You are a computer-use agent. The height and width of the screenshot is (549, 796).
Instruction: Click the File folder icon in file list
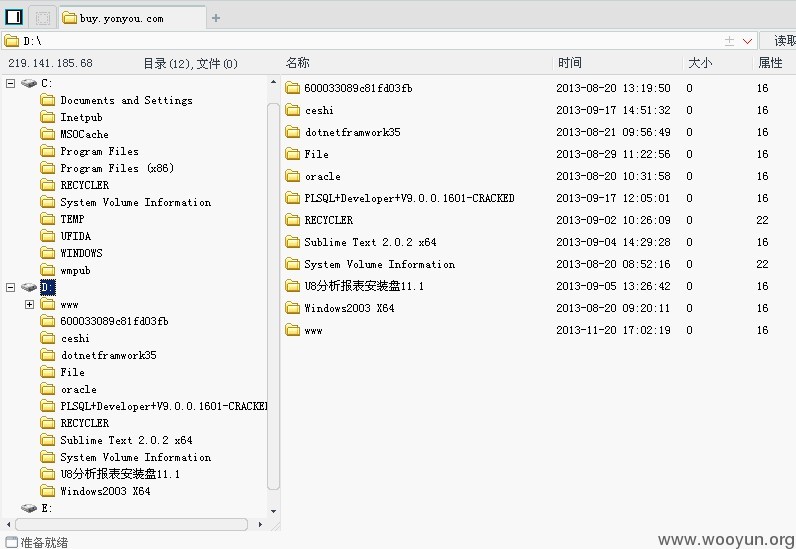[292, 154]
